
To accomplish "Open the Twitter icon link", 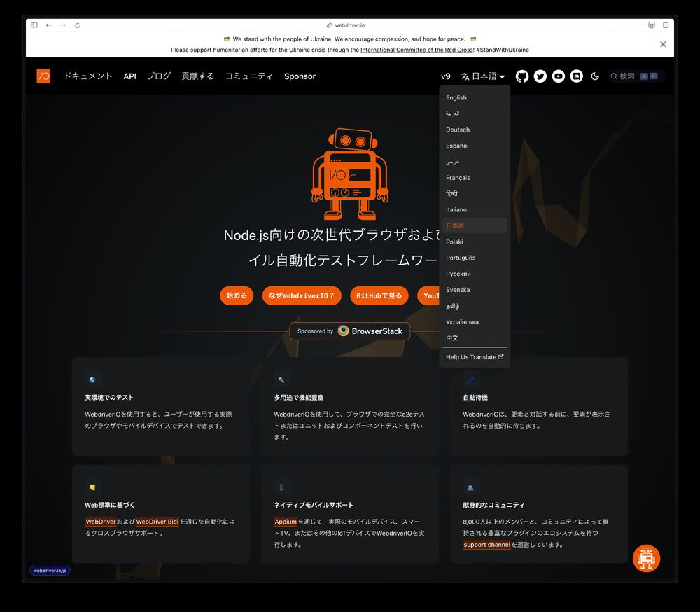I will pos(540,76).
